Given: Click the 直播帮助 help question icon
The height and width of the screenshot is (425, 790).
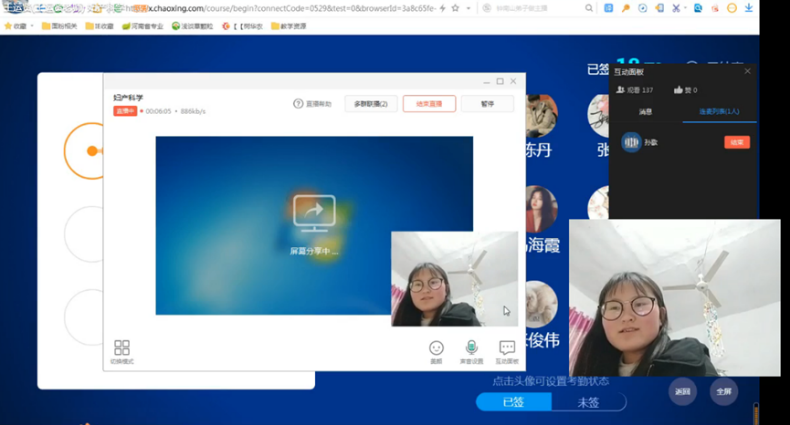Looking at the screenshot, I should point(298,104).
